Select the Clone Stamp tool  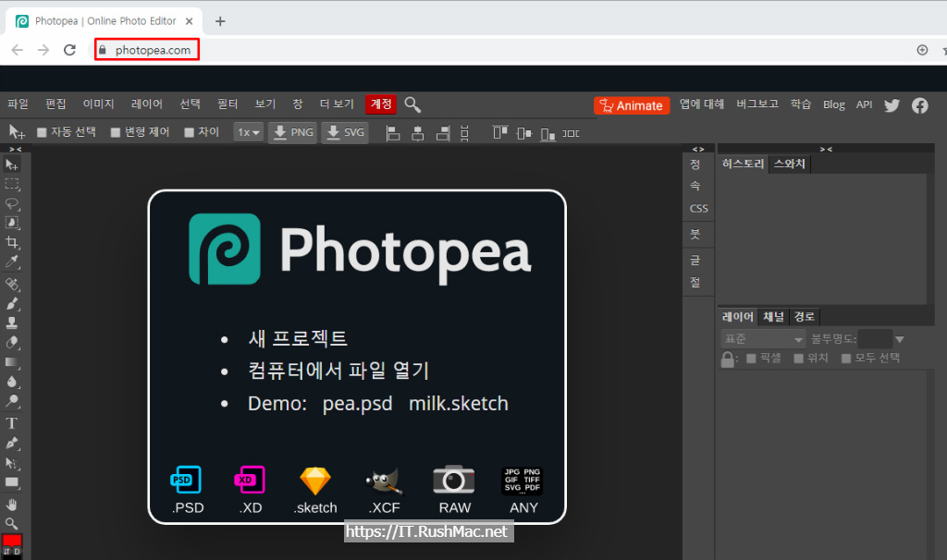coord(12,323)
